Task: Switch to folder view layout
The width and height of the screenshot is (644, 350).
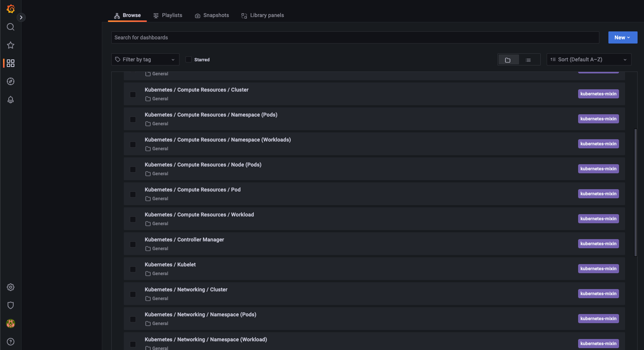Action: 508,60
